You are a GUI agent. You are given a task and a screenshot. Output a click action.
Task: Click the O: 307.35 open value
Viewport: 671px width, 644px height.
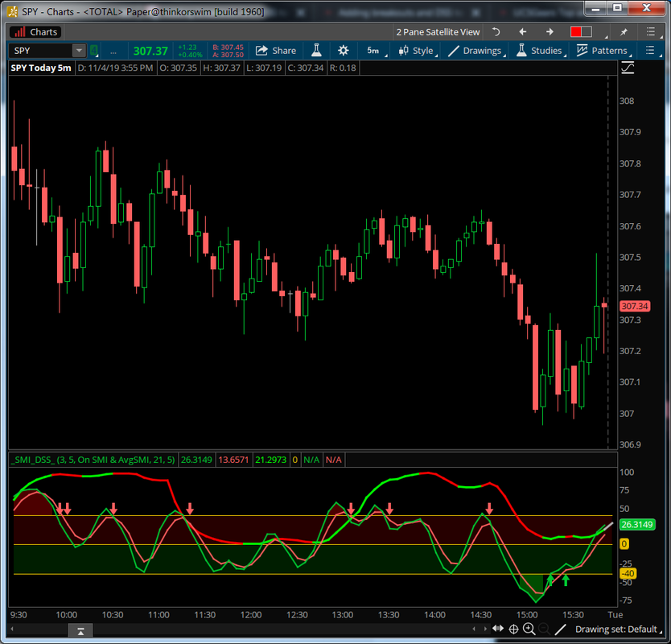[178, 68]
